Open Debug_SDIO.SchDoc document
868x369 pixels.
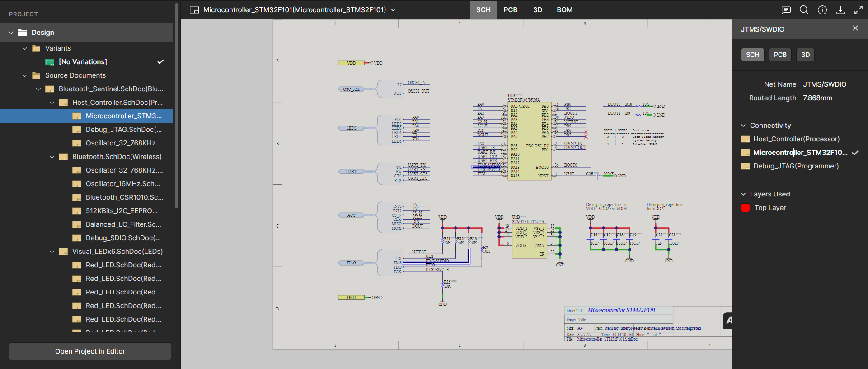pyautogui.click(x=123, y=238)
